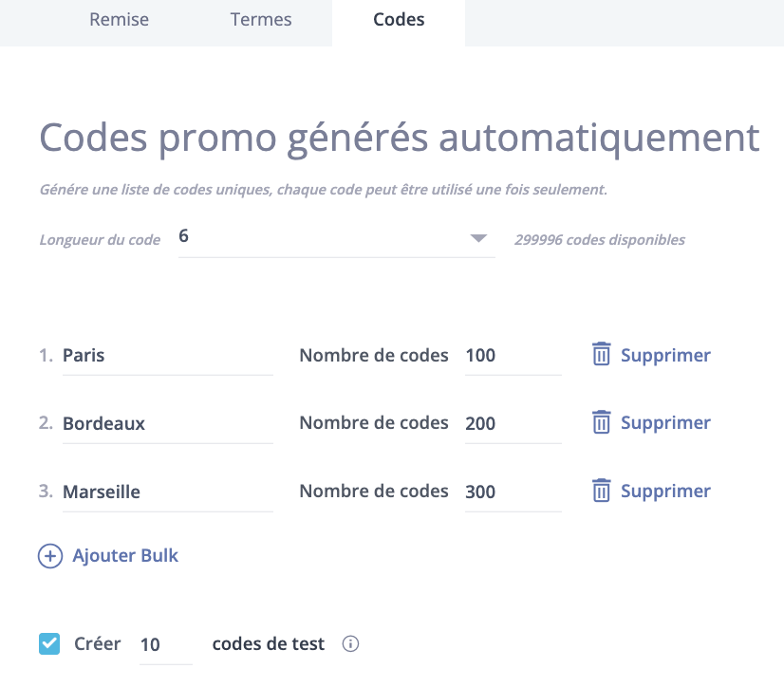Click Supprimer link for Paris
Screen dimensions: 784x687
click(x=665, y=355)
